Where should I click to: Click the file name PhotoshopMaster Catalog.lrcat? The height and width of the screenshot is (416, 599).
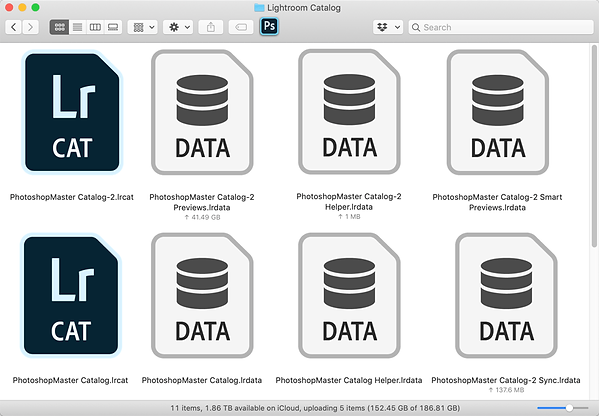(70, 380)
